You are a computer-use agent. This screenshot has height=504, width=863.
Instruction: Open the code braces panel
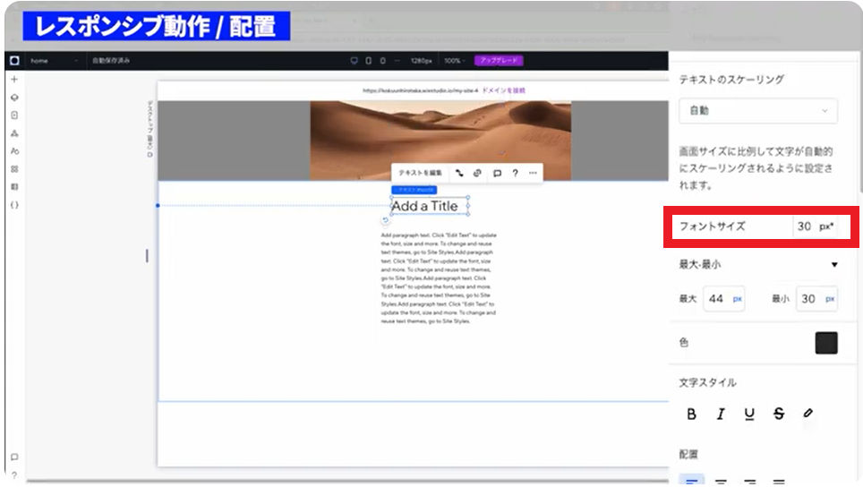coord(14,205)
